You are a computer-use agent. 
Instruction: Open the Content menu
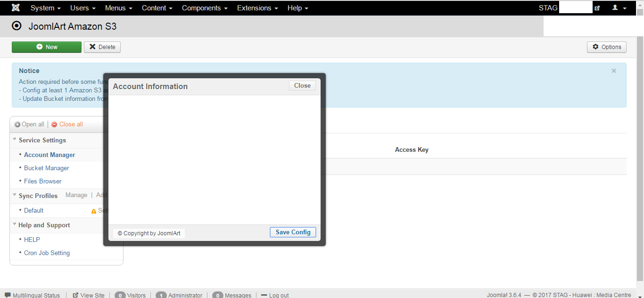coord(157,8)
